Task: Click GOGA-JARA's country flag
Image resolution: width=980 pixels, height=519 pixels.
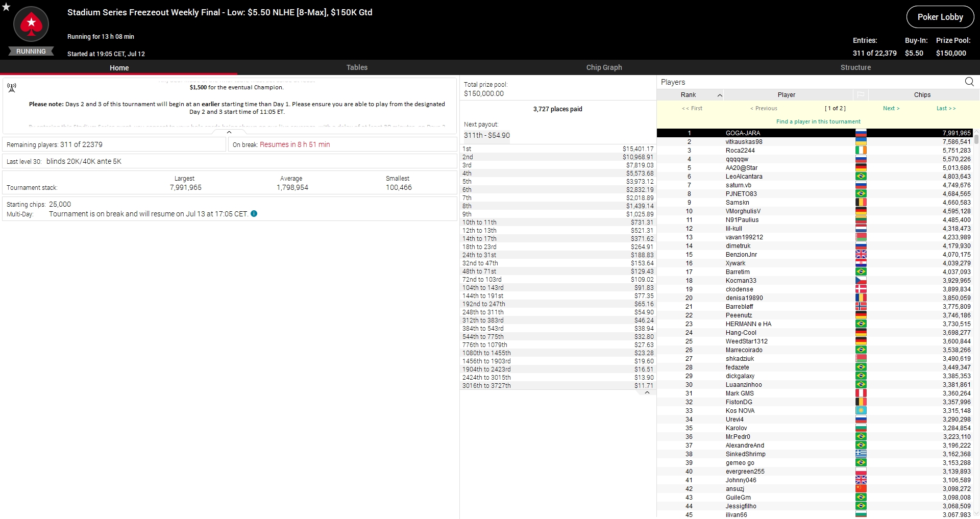Action: (x=861, y=133)
